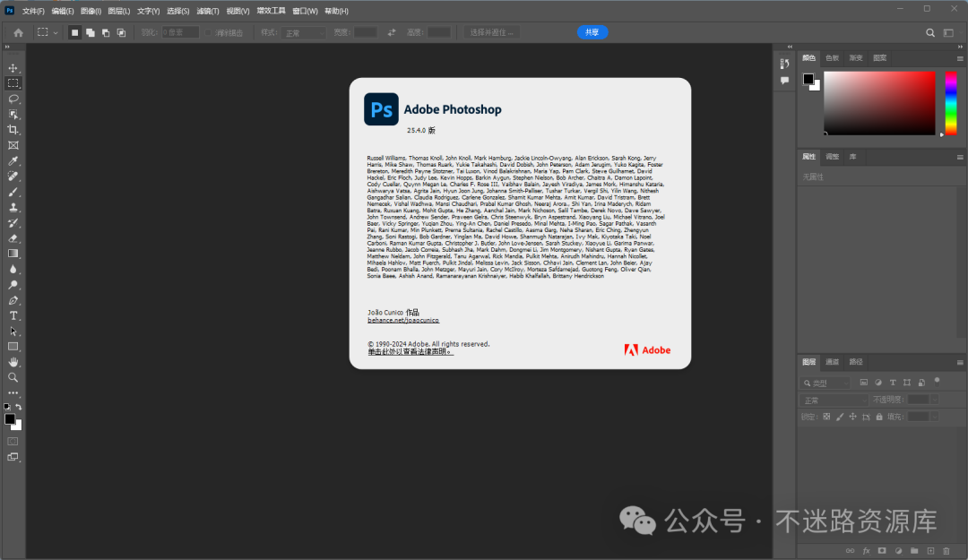The image size is (968, 560).
Task: Select the Rectangle shape tool
Action: point(13,347)
